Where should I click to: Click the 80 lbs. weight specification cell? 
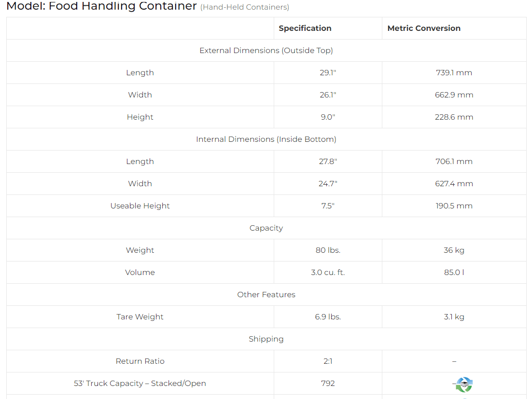(328, 250)
